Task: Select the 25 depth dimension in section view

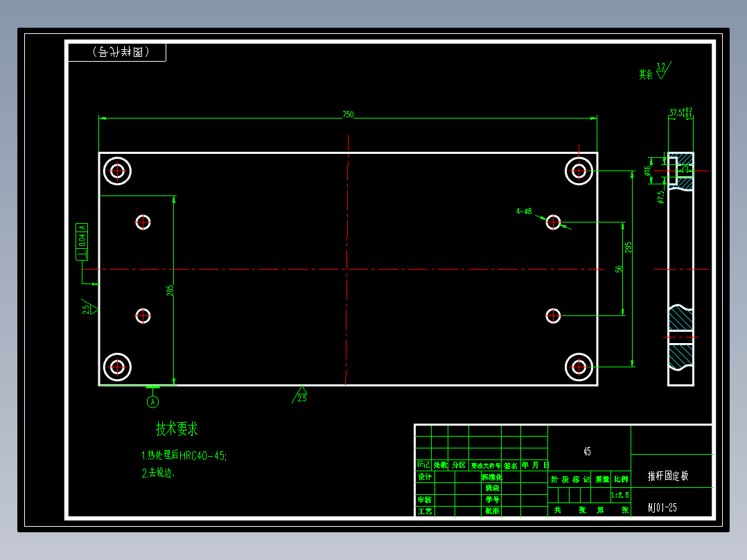Action: click(687, 168)
